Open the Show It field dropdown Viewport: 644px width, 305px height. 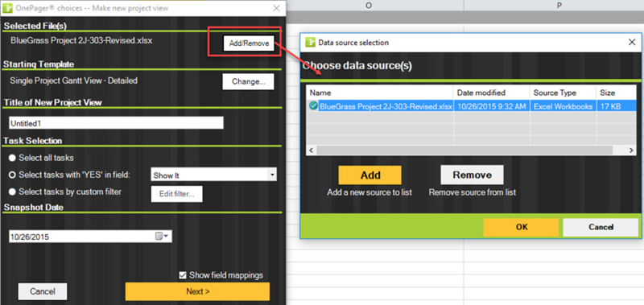(272, 175)
